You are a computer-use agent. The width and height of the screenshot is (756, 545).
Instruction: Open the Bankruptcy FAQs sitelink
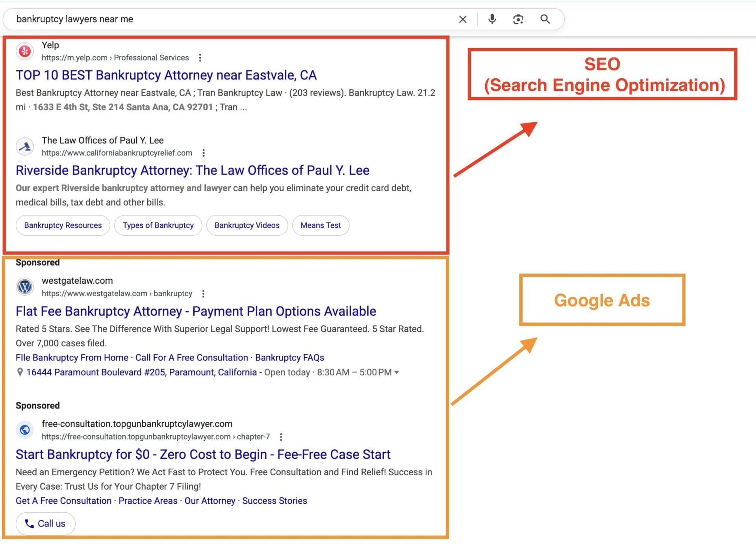289,357
